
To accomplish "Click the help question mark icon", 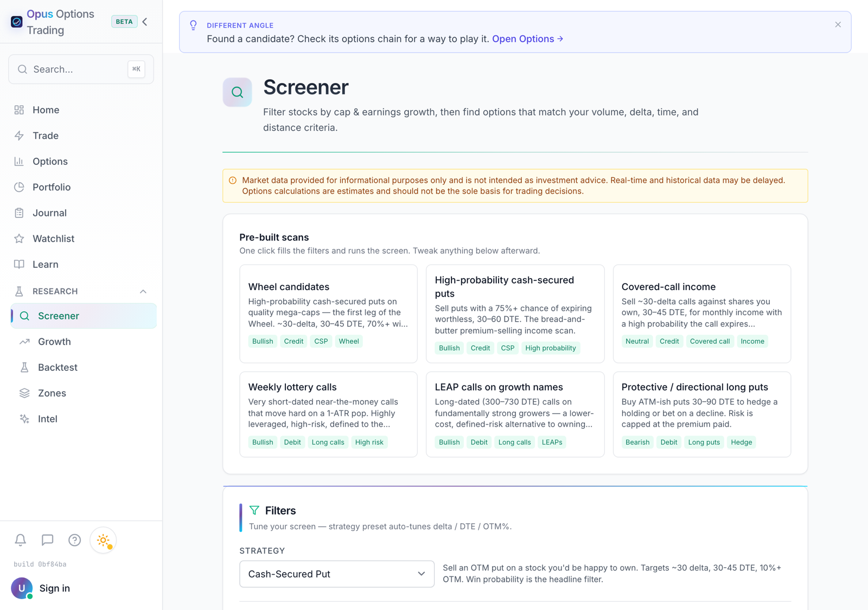I will (x=75, y=540).
